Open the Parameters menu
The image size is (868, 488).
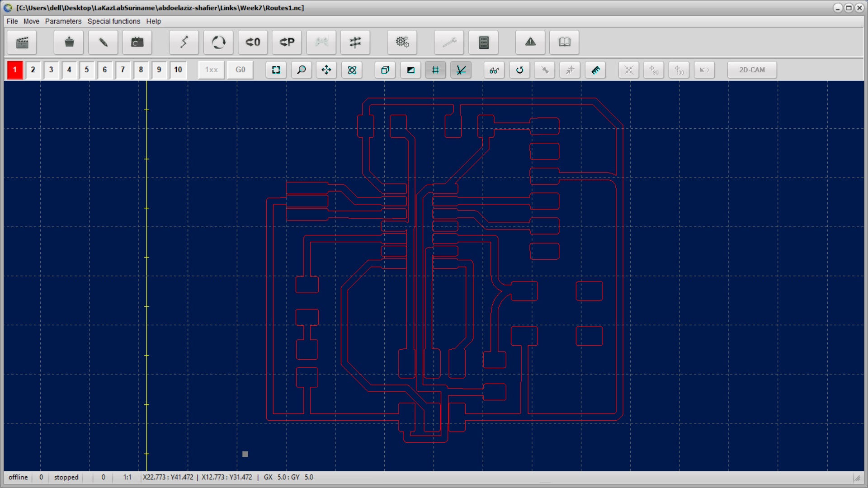[x=63, y=21]
